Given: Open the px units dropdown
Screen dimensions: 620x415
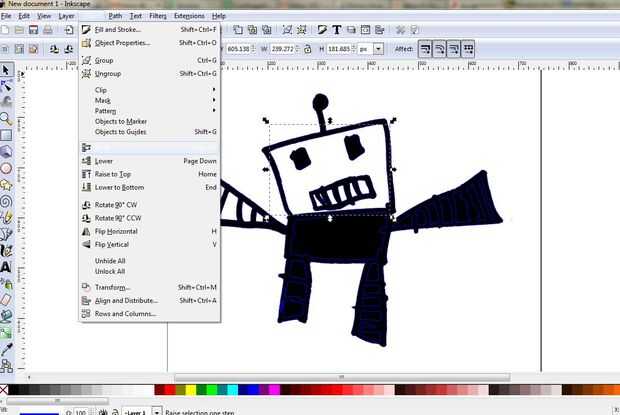Looking at the screenshot, I should 378,49.
